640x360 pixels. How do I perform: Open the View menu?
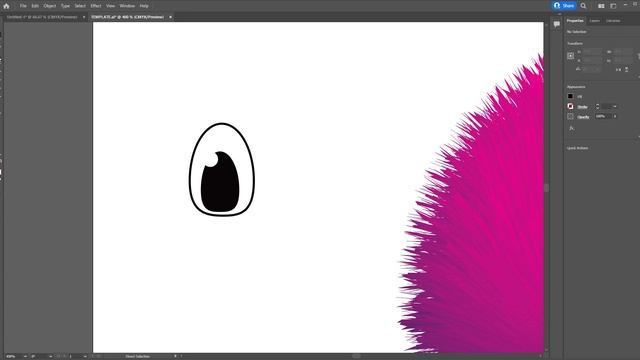coord(111,6)
